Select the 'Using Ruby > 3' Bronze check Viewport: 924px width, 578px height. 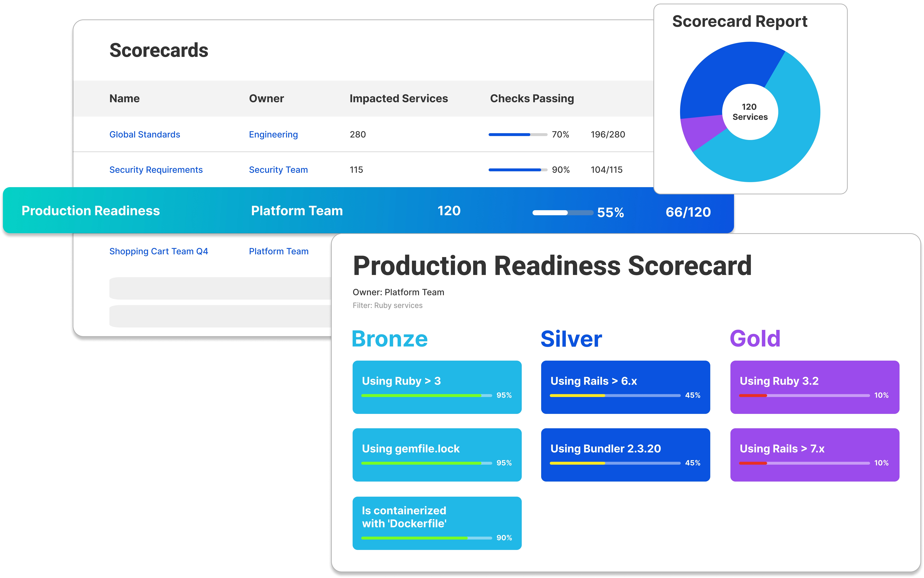[x=437, y=387]
